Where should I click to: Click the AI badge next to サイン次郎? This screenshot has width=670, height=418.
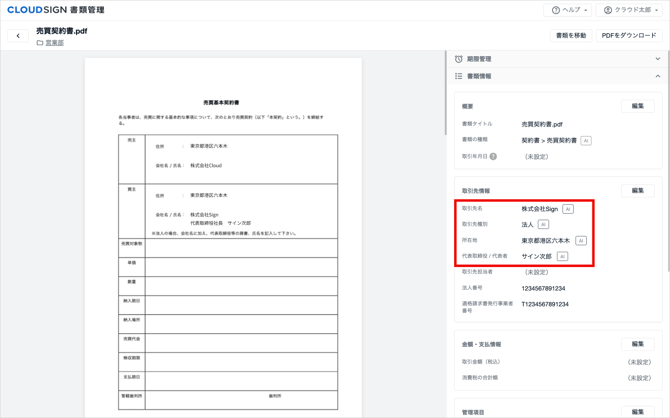562,256
